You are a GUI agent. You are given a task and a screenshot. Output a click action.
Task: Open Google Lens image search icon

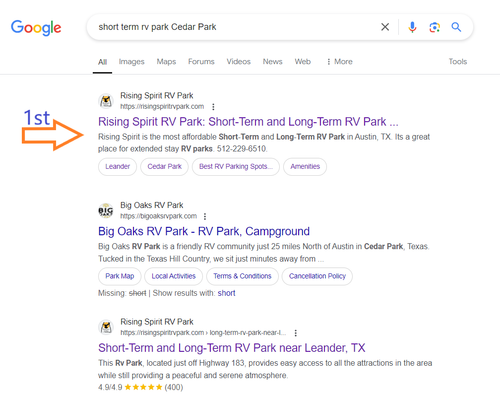click(x=434, y=27)
